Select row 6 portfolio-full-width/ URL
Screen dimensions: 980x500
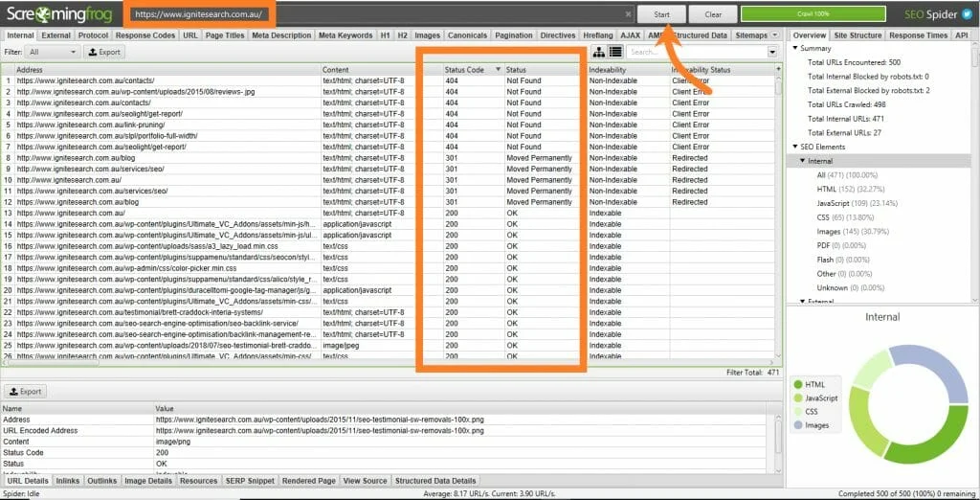pyautogui.click(x=107, y=136)
